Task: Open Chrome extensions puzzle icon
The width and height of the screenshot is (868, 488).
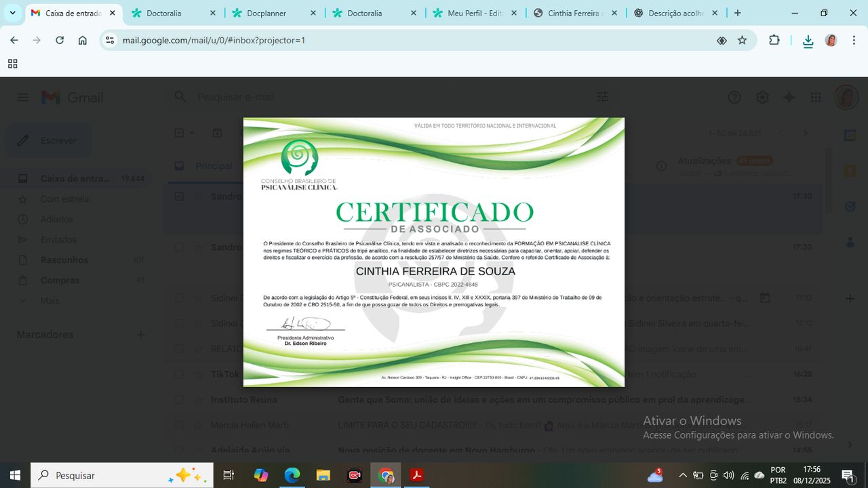Action: click(774, 41)
